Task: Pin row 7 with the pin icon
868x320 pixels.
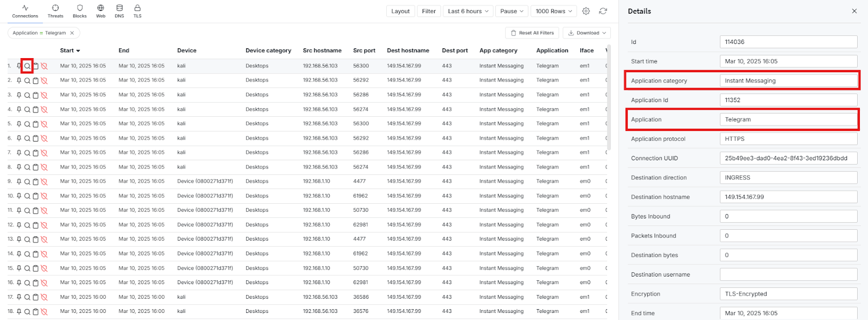Action: [x=19, y=153]
